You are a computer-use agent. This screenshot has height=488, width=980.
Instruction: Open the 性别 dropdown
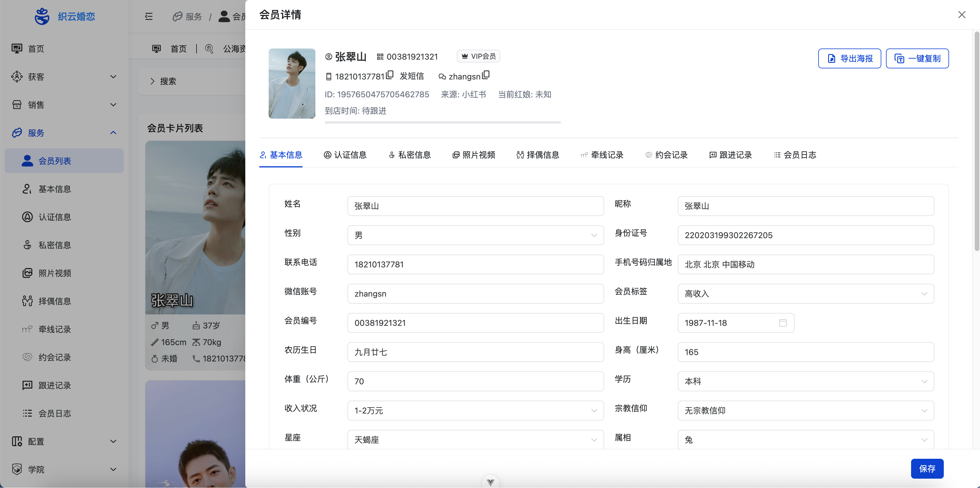coord(475,235)
